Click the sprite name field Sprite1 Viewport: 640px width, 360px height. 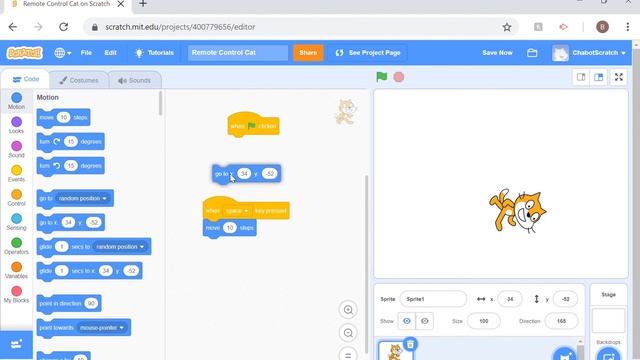coord(433,299)
